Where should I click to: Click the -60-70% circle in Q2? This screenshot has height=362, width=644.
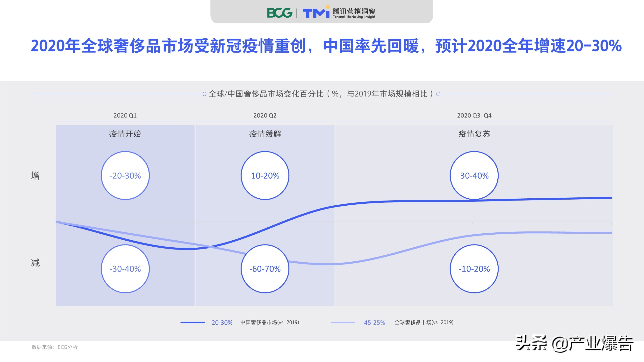[x=265, y=269]
